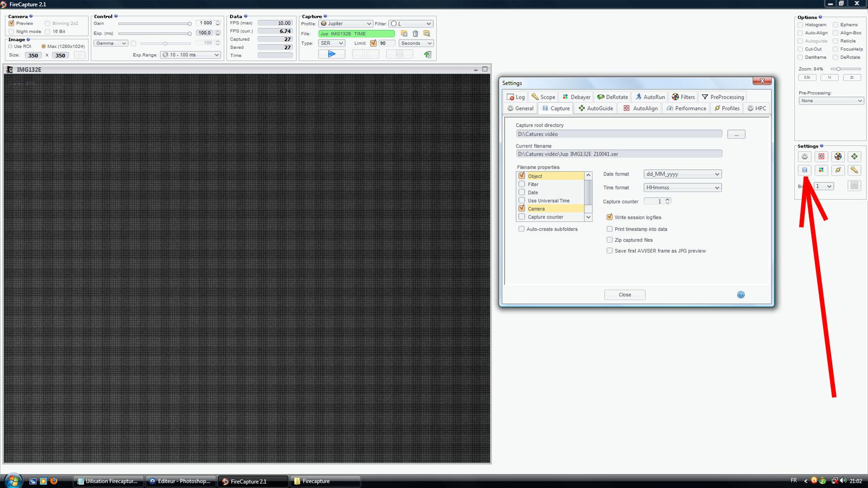This screenshot has width=868, height=488.
Task: Open the filter wheel settings icon
Action: 838,157
